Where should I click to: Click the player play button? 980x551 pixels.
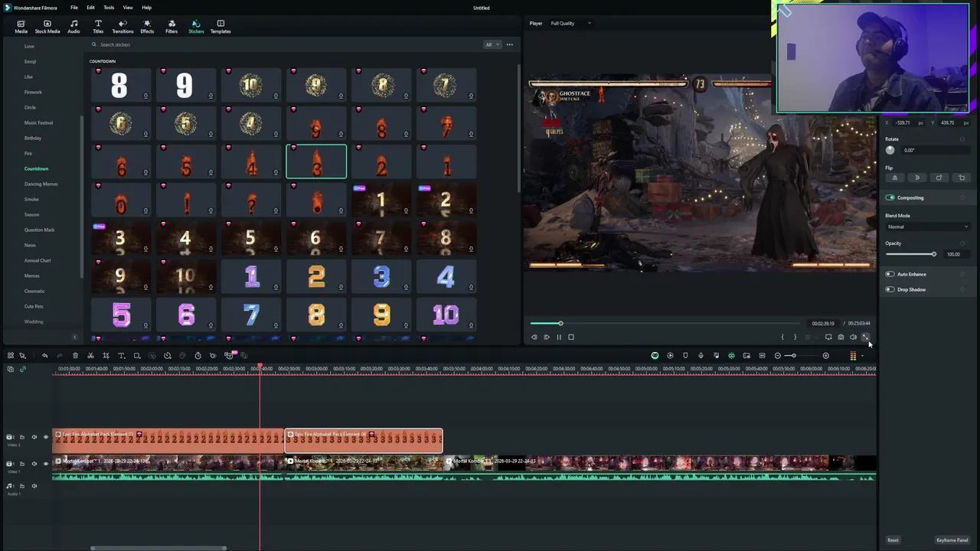click(547, 337)
